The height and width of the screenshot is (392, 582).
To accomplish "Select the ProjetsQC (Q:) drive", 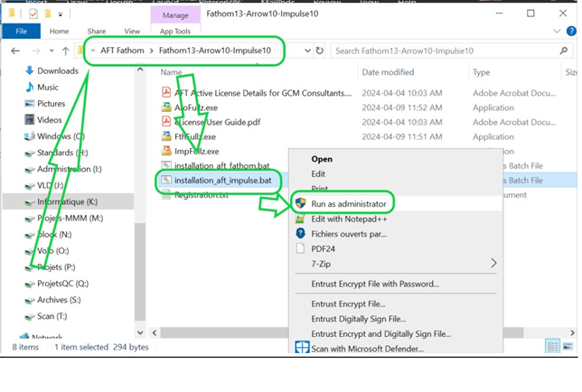I will 56,284.
